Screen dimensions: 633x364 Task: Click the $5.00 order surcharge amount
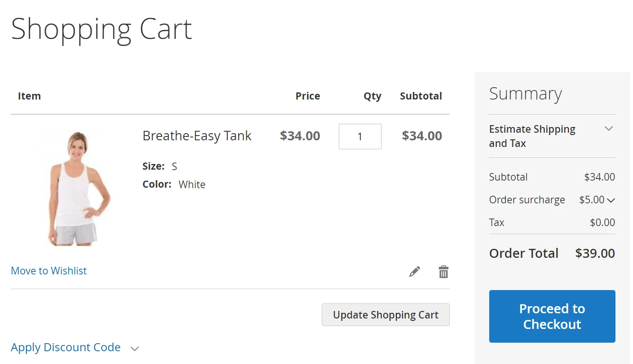(x=592, y=200)
